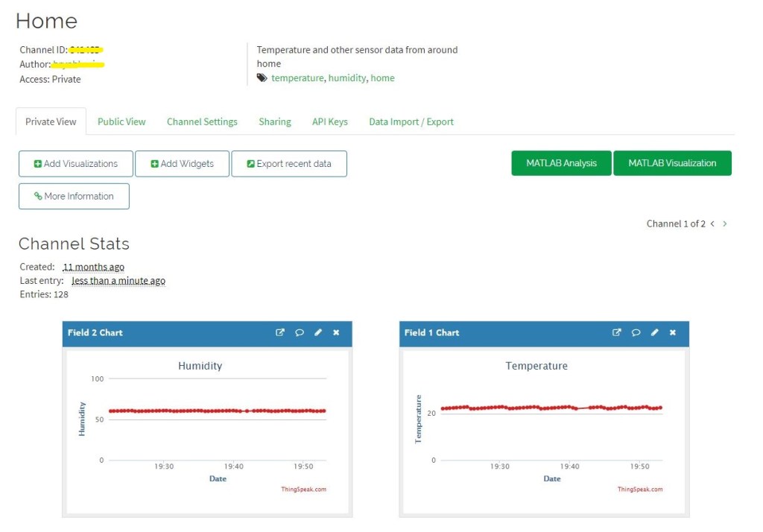The width and height of the screenshot is (763, 532).
Task: Launch MATLAB Analysis
Action: coord(561,163)
